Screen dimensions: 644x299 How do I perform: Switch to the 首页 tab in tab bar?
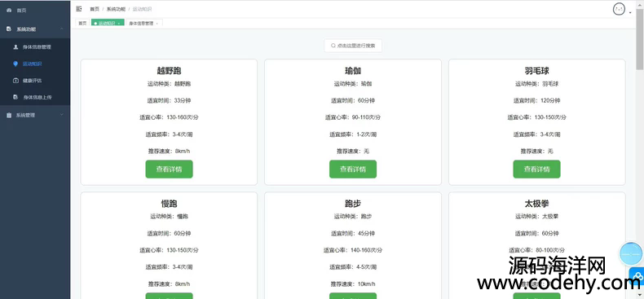(82, 24)
